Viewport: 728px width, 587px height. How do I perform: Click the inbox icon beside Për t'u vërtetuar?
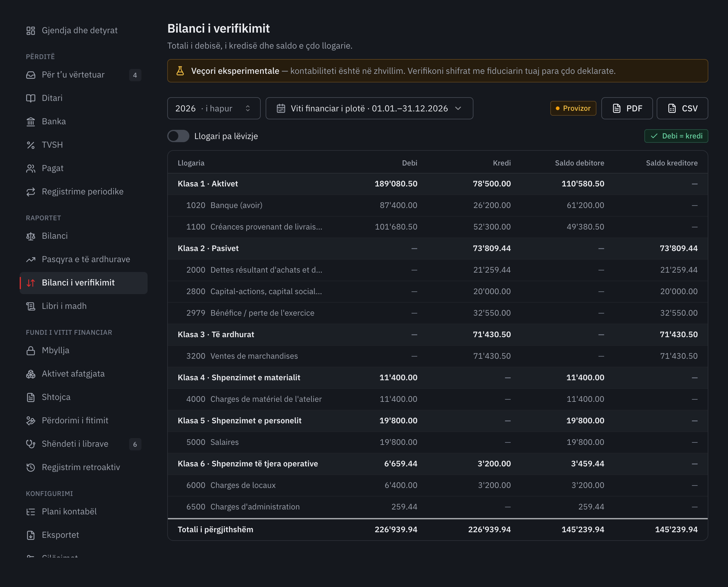click(x=31, y=75)
